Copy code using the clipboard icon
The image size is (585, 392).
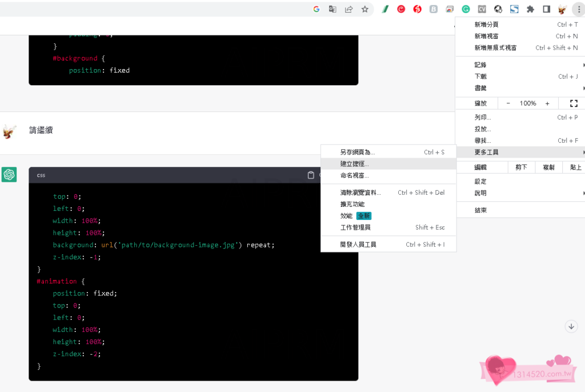[311, 175]
